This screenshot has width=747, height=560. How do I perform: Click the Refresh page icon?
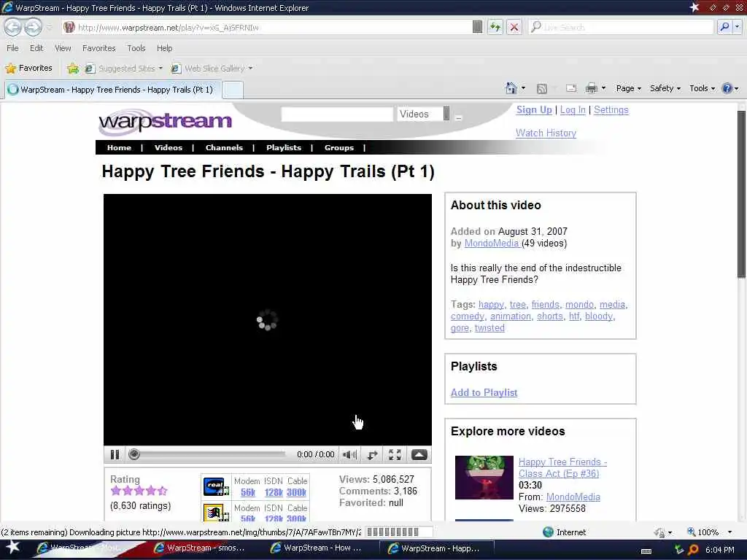point(495,27)
